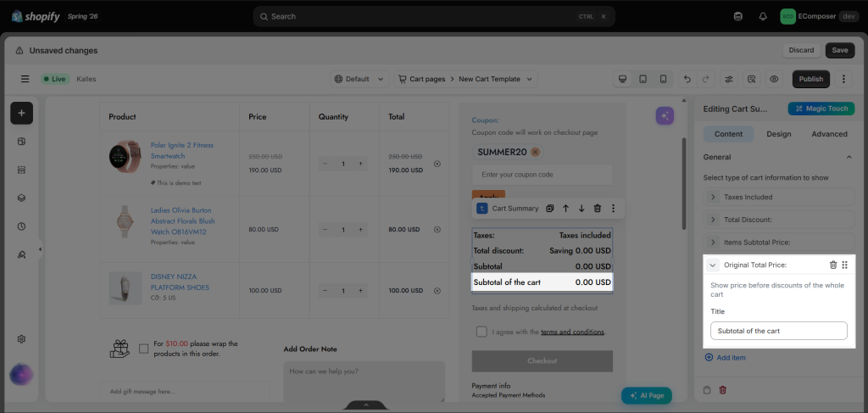868x413 pixels.
Task: Click the Publish button
Action: [811, 79]
